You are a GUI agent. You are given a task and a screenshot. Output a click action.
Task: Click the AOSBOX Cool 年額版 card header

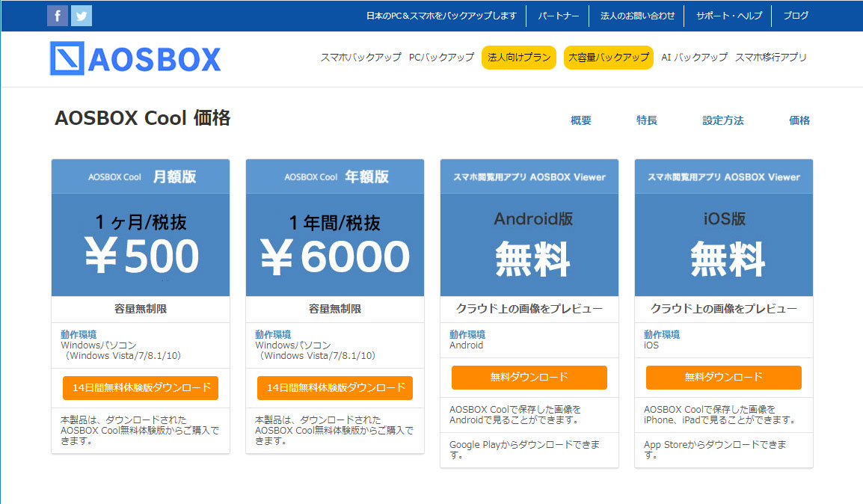[334, 176]
